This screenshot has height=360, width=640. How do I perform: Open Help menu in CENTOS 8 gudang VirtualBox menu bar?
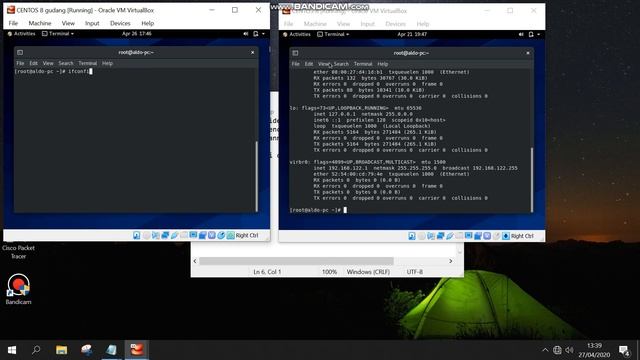[x=147, y=23]
